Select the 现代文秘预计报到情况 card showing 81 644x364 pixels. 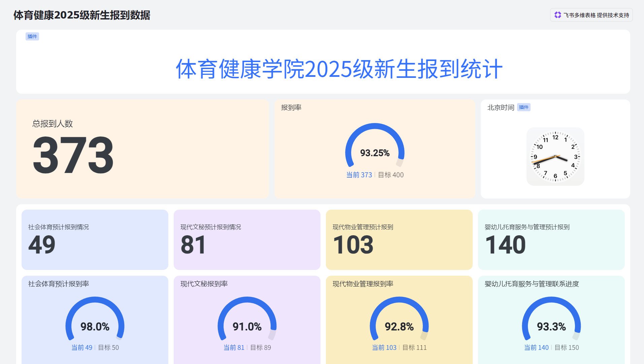tap(247, 240)
